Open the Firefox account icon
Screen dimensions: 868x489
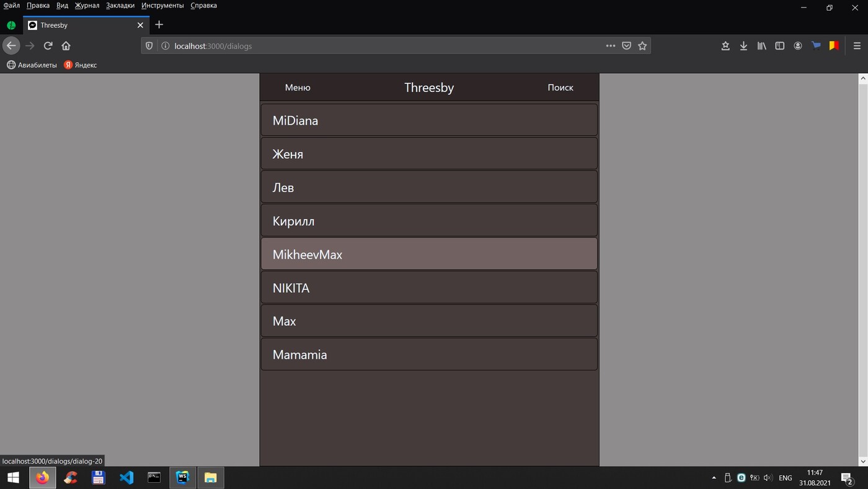pos(798,46)
